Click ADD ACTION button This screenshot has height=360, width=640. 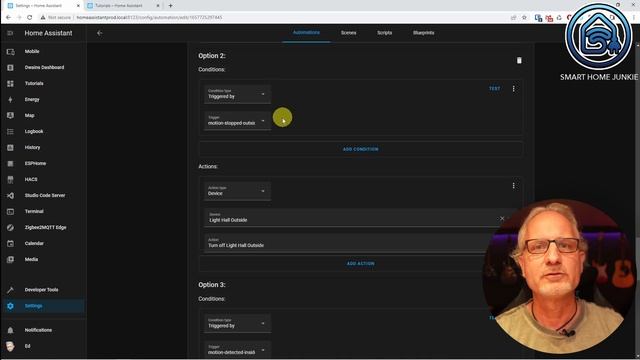click(360, 264)
